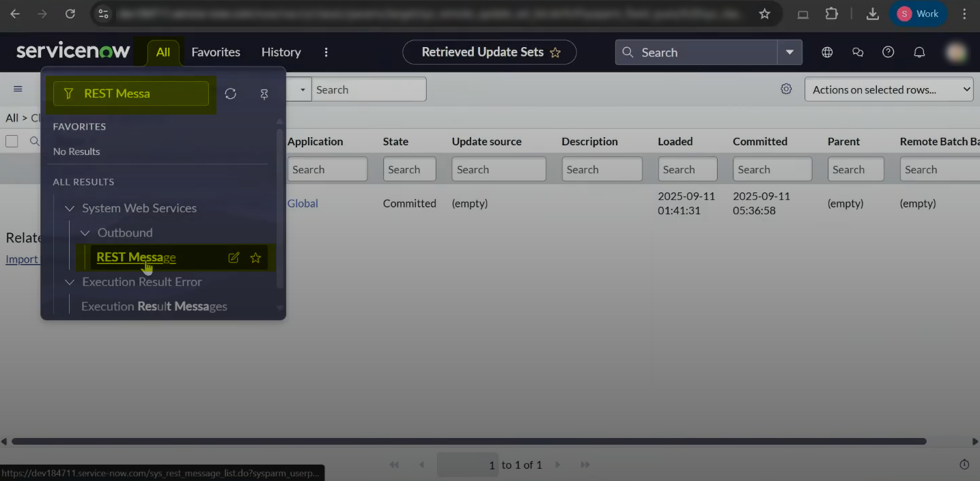
Task: Bookmark this page with star icon
Action: pyautogui.click(x=765, y=14)
